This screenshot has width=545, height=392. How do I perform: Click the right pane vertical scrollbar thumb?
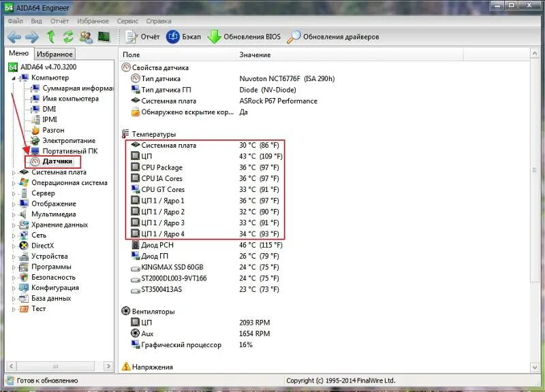click(534, 171)
